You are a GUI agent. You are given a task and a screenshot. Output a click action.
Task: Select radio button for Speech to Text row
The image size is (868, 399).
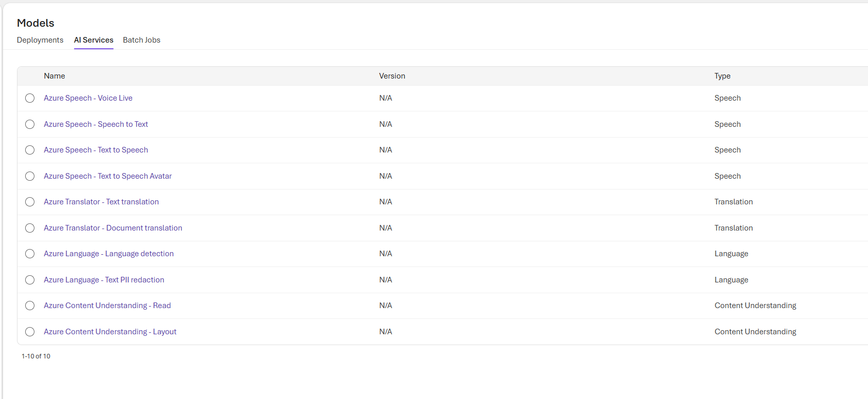[30, 124]
